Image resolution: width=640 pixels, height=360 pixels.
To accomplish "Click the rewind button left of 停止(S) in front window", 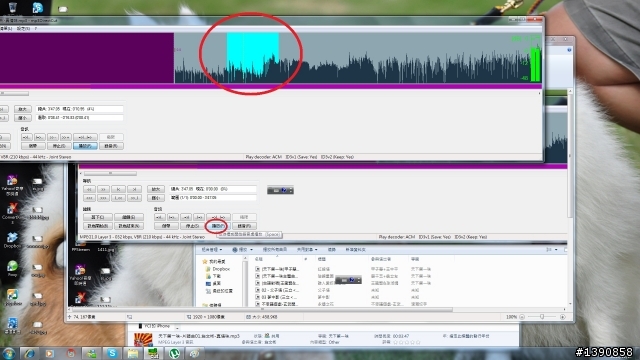I will (33, 146).
